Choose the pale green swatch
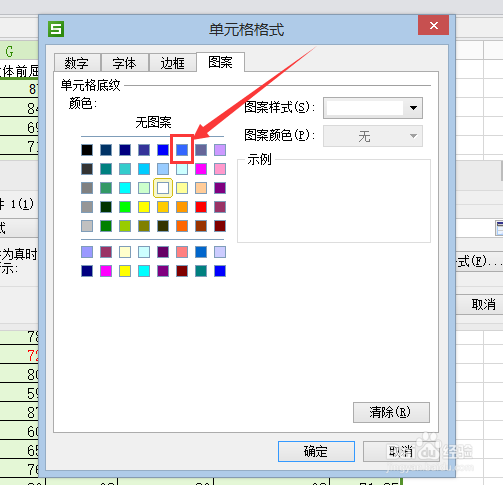503x485 pixels. 144,188
